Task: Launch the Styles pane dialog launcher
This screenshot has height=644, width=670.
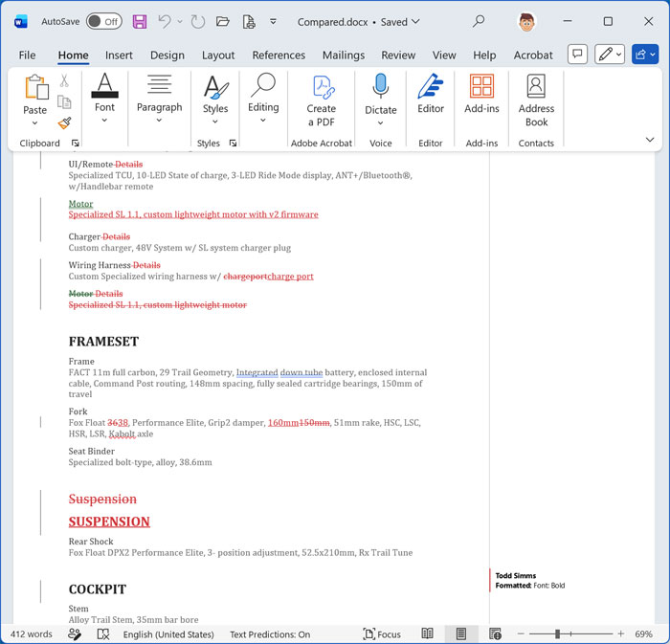Action: 233,144
